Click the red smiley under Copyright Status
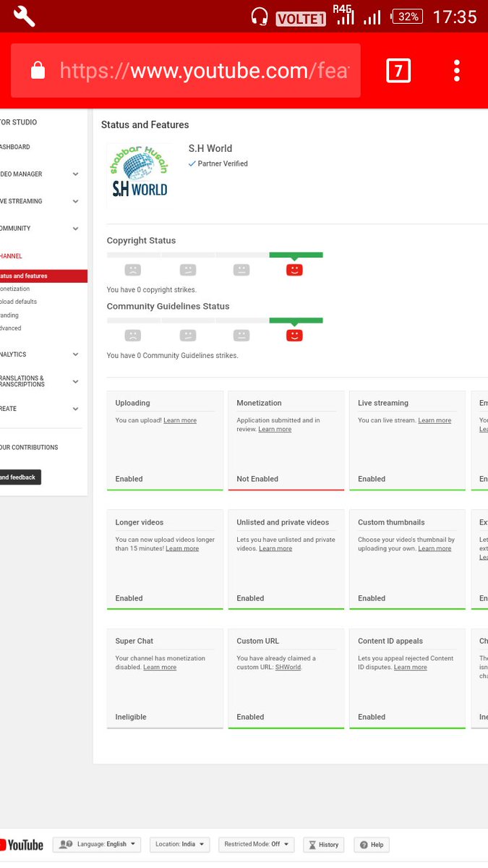Viewport: 488px width, 868px height. (x=294, y=270)
